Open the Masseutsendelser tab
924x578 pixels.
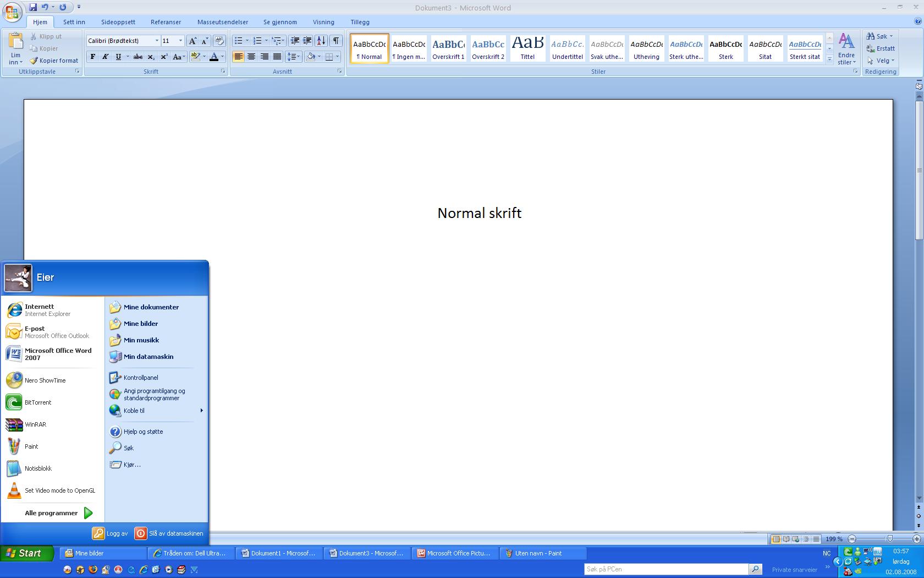[x=223, y=22]
